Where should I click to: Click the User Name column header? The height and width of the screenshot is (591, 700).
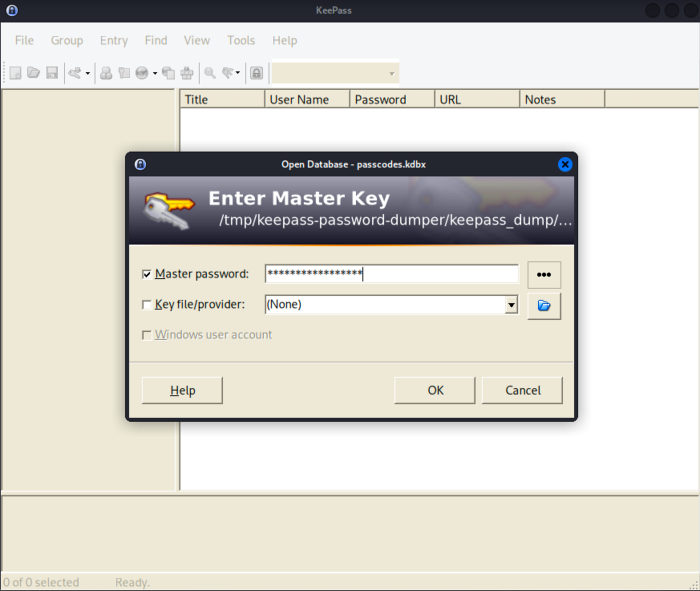307,99
